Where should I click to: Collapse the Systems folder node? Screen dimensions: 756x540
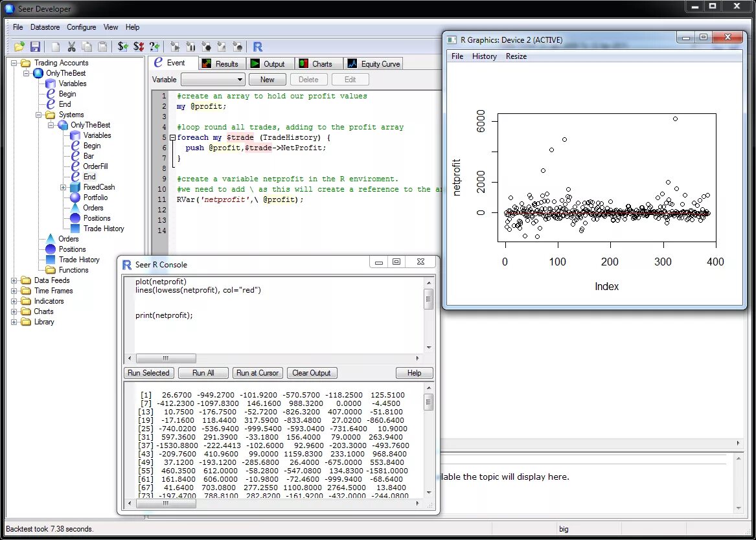(39, 115)
